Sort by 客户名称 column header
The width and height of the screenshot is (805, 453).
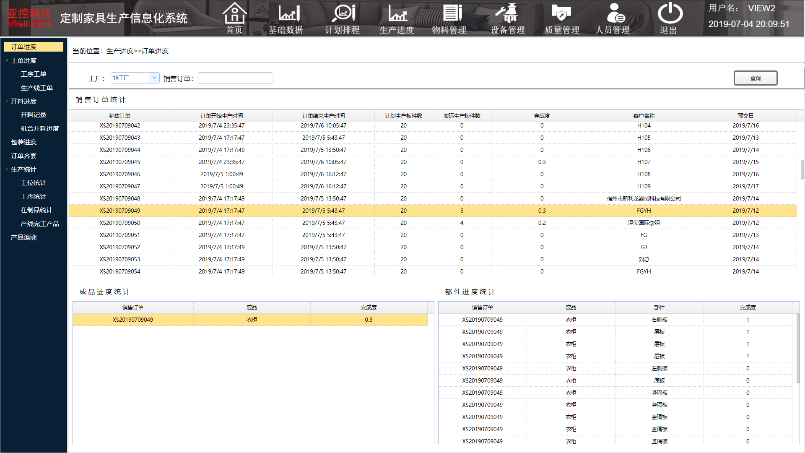click(x=644, y=116)
